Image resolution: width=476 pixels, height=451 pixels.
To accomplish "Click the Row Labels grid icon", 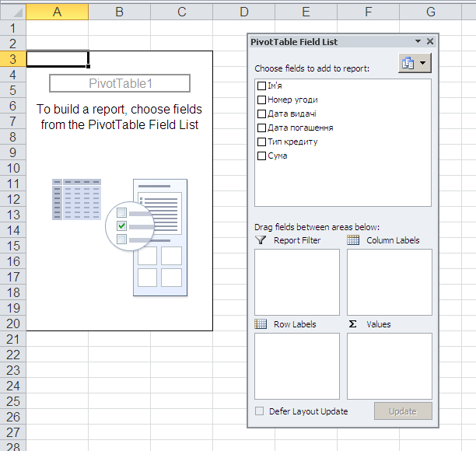I will pyautogui.click(x=261, y=324).
